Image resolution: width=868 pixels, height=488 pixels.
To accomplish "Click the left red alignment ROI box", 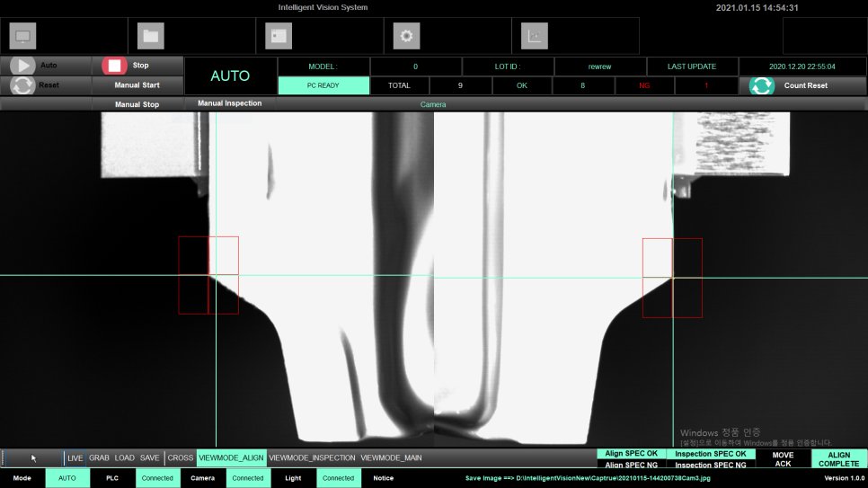I will [x=208, y=275].
